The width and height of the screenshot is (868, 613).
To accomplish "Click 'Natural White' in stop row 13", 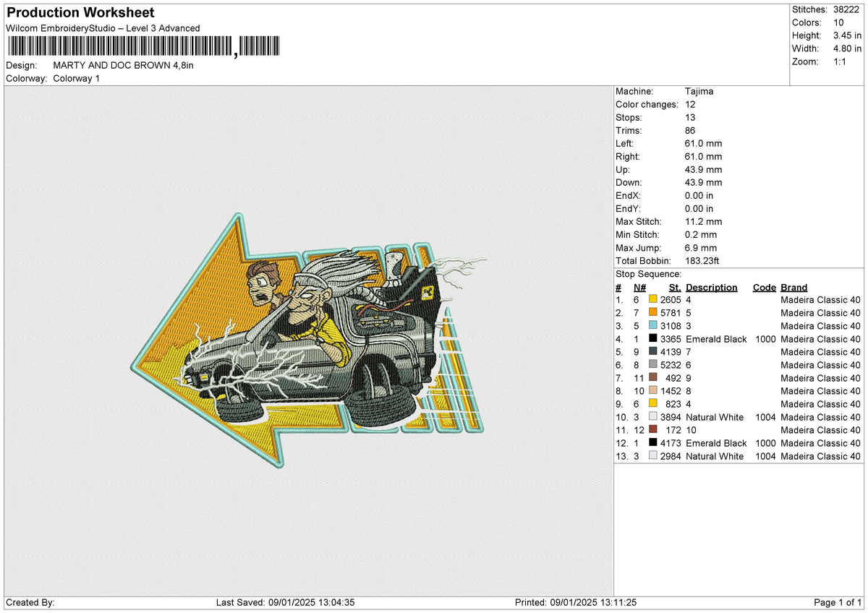I will tap(715, 456).
